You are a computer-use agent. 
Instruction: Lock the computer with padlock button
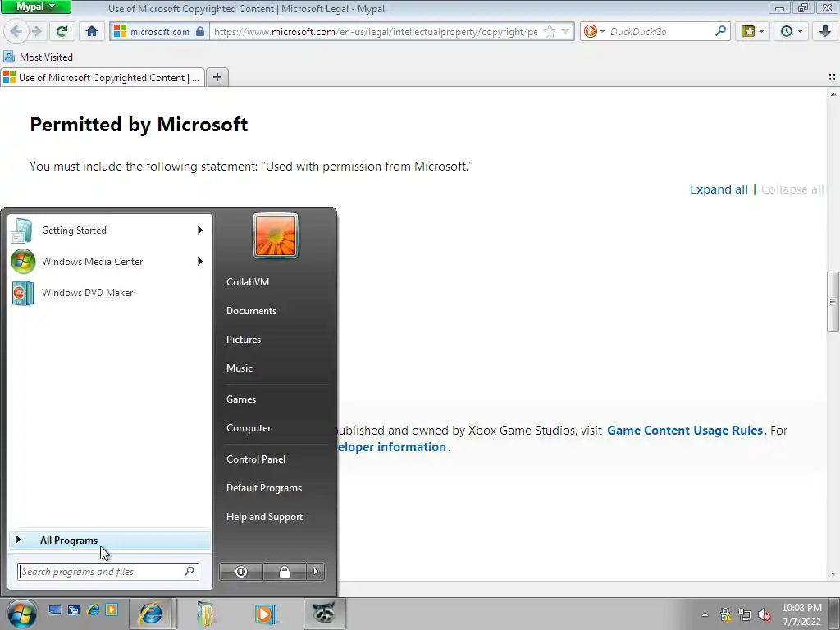(285, 572)
